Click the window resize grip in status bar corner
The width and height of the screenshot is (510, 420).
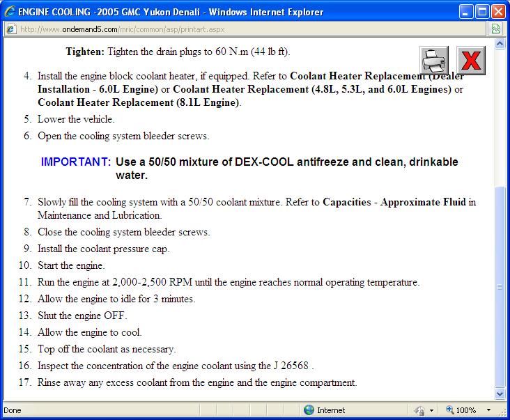click(x=502, y=412)
